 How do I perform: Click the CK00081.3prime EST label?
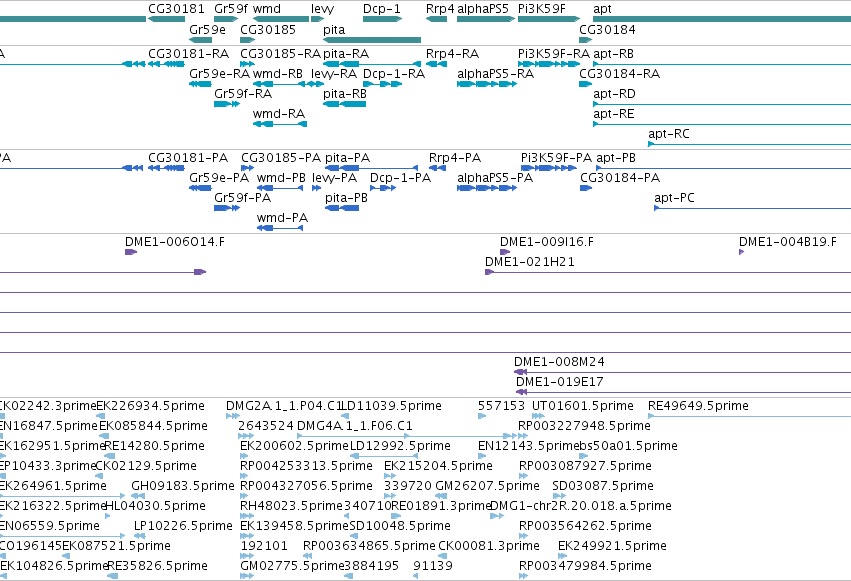489,546
